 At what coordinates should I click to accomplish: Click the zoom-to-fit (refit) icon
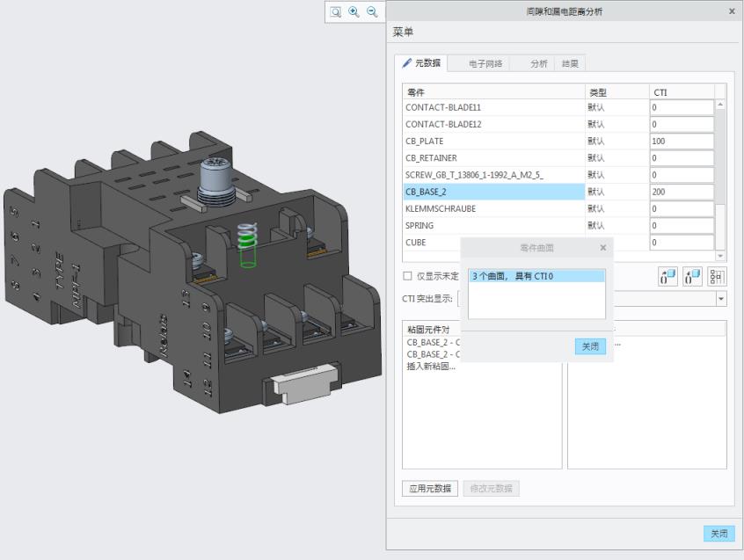point(335,11)
